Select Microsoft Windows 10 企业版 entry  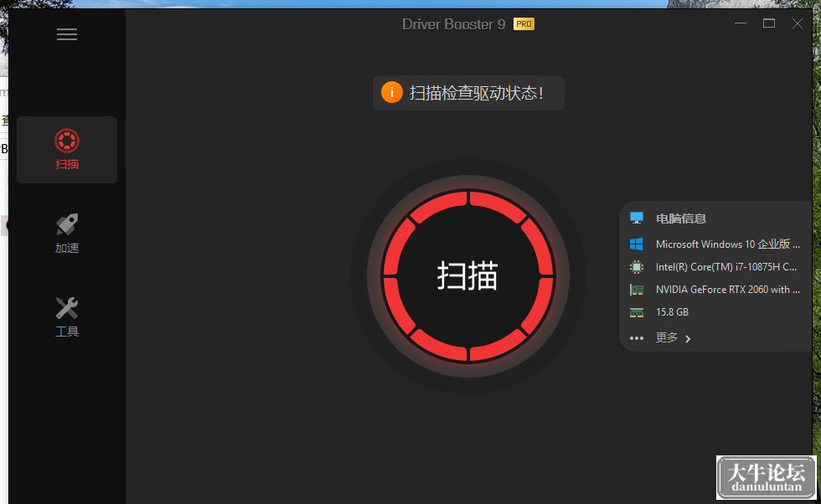coord(728,244)
